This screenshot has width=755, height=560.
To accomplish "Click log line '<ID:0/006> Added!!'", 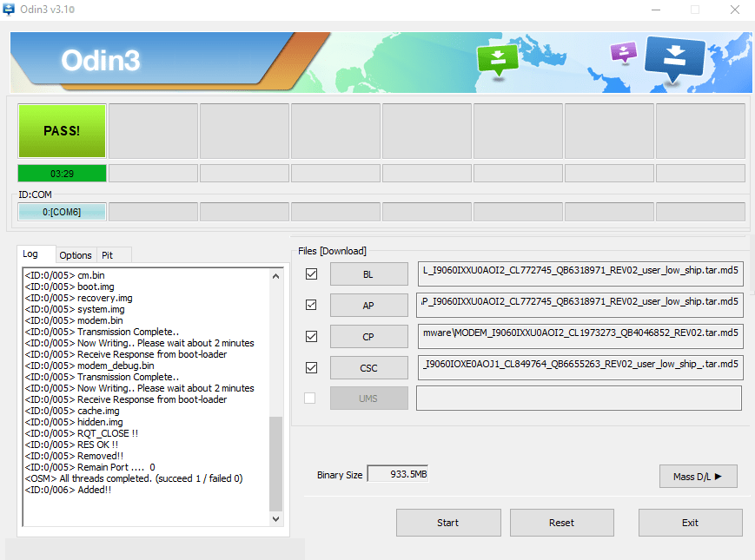I will point(68,490).
